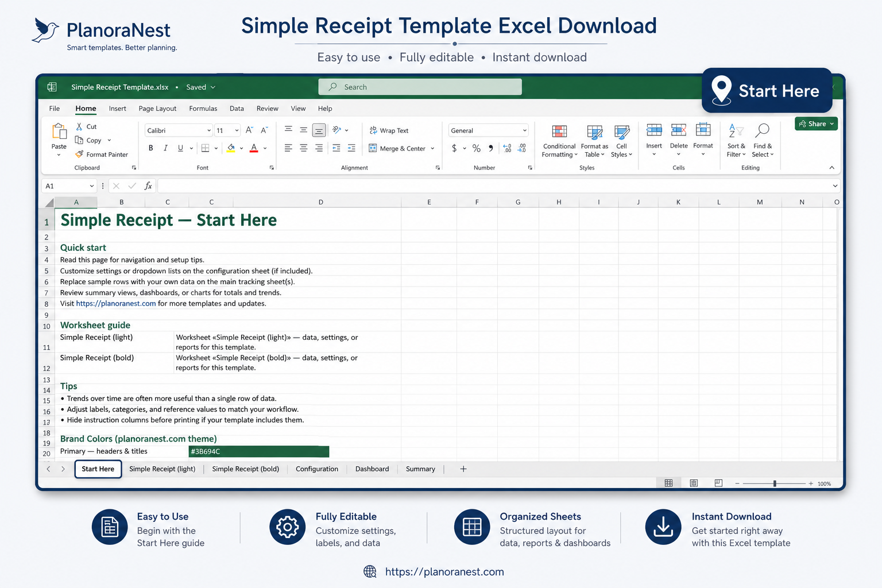Open the Borders icon in Font group
The height and width of the screenshot is (588, 882).
[206, 148]
